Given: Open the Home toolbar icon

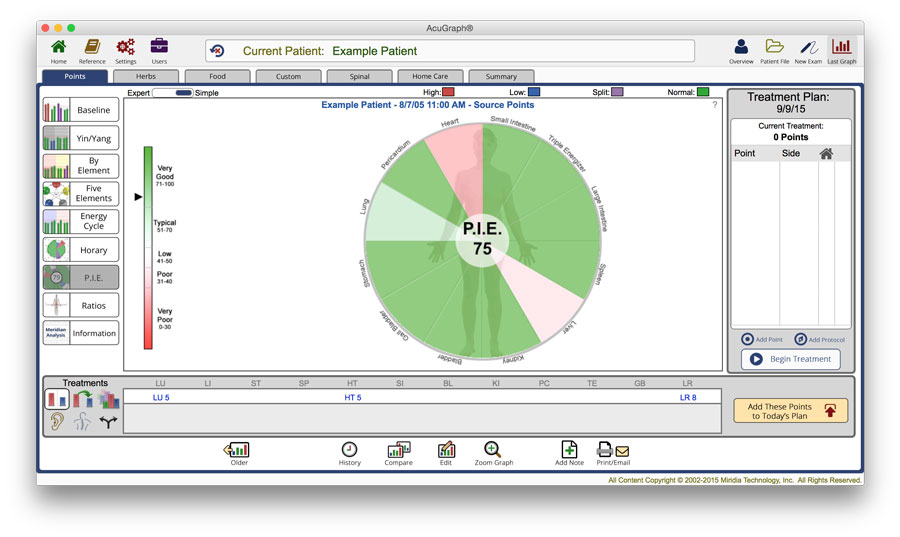Looking at the screenshot, I should (58, 51).
